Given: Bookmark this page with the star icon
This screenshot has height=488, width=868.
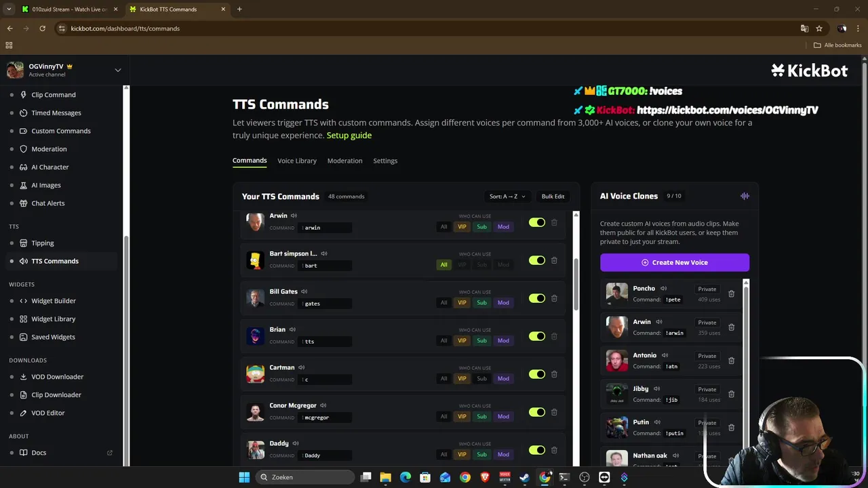Looking at the screenshot, I should tap(819, 28).
